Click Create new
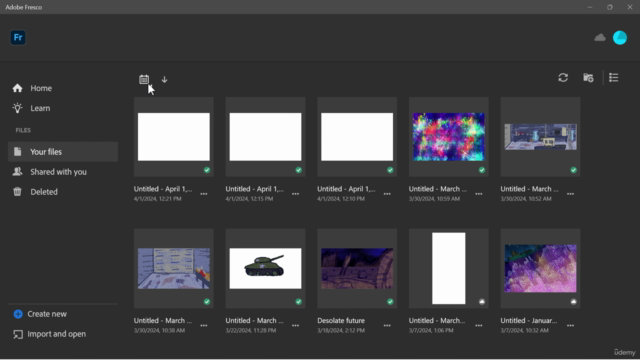This screenshot has height=360, width=640. coord(40,314)
